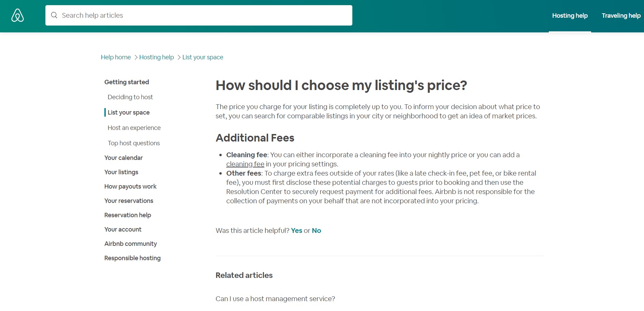Click the Airbnb logo icon
Screen dimensions: 644x311
click(17, 15)
